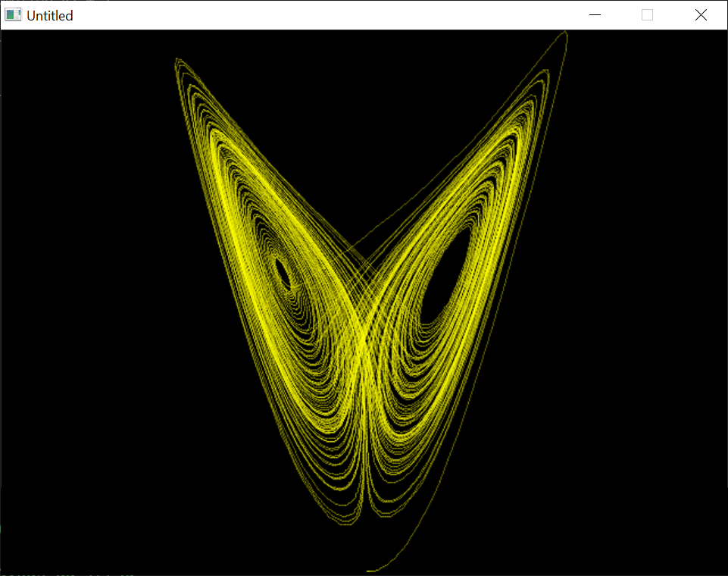Minimize the Untitled window

point(595,15)
